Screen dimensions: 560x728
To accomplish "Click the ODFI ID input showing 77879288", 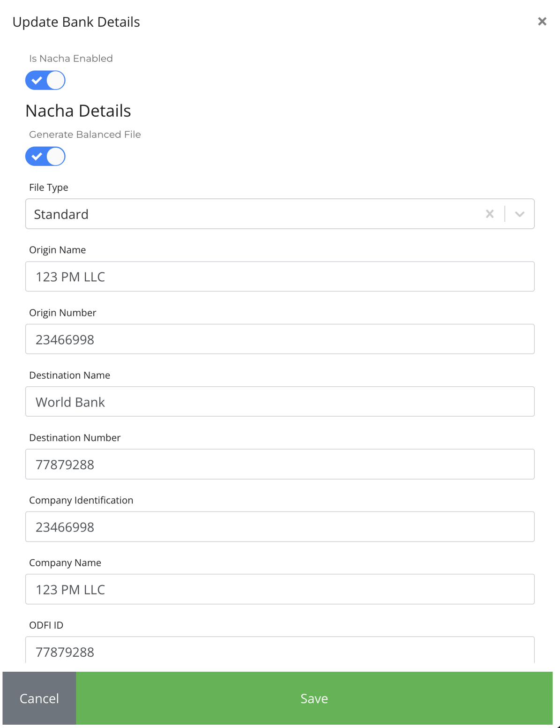I will click(x=280, y=652).
